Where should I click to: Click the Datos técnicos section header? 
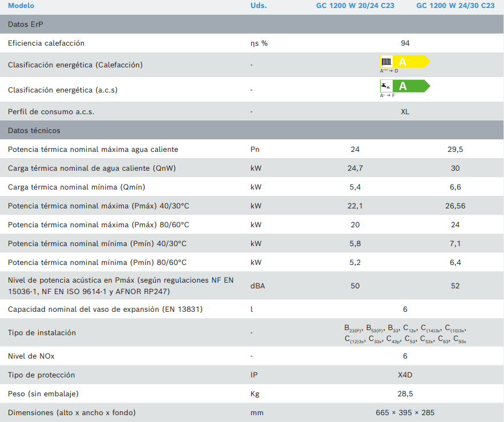pyautogui.click(x=34, y=131)
